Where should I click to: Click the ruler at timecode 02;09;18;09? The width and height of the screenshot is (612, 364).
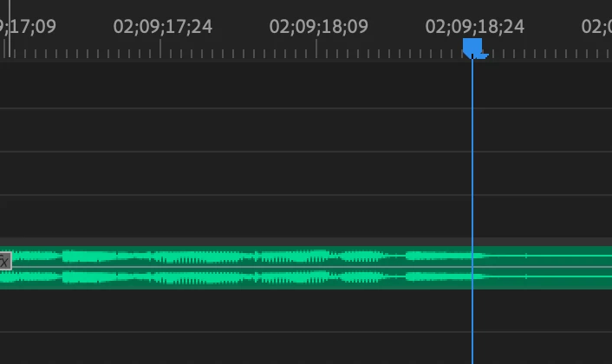316,49
